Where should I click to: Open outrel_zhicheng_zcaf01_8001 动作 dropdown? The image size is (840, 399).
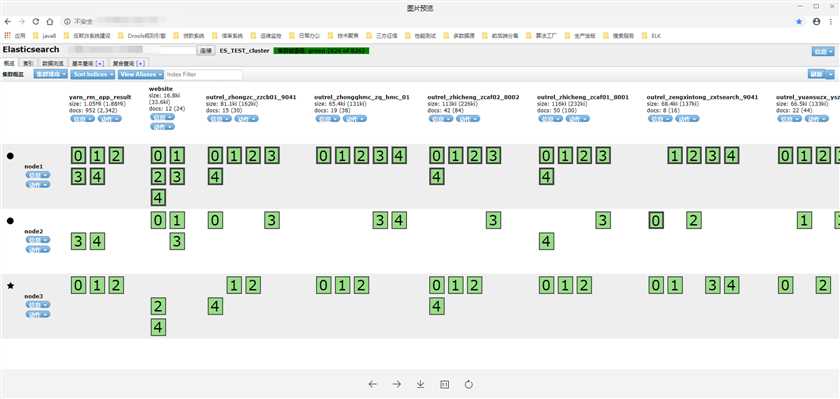(x=578, y=118)
